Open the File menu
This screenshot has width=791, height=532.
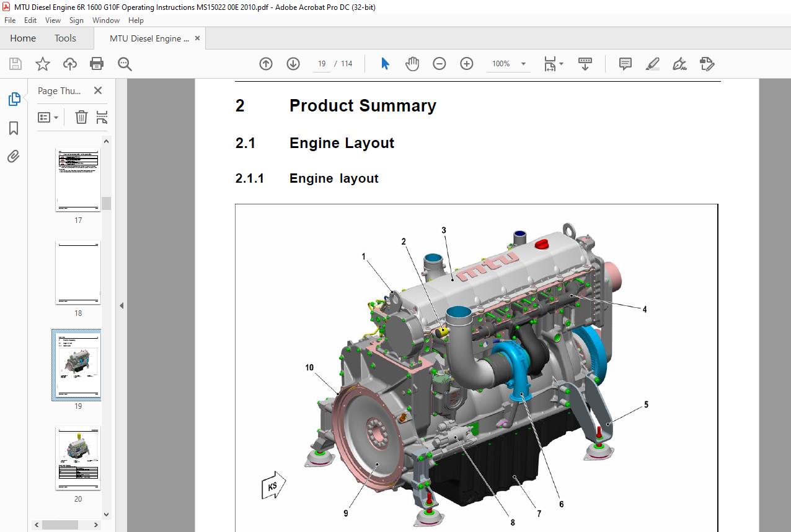(10, 20)
